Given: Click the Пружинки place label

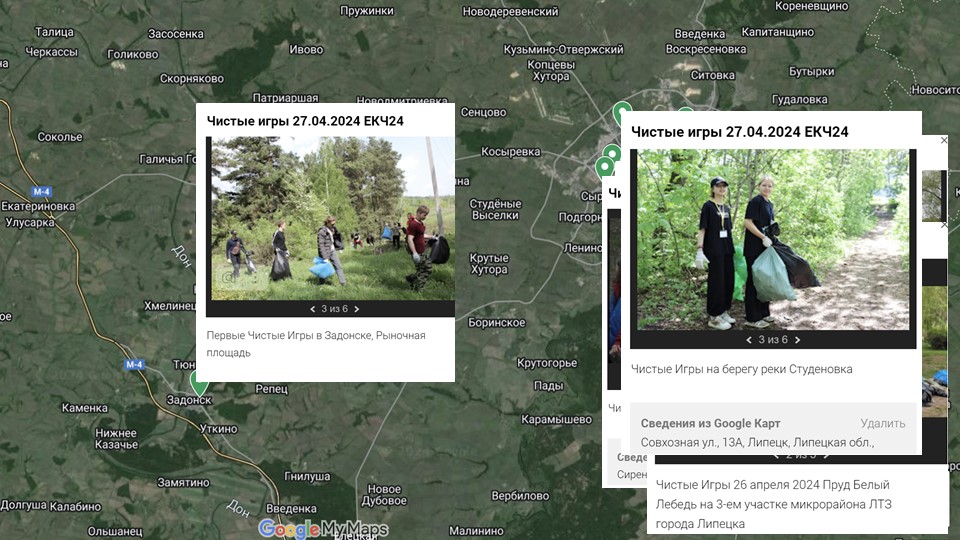Looking at the screenshot, I should 367,10.
